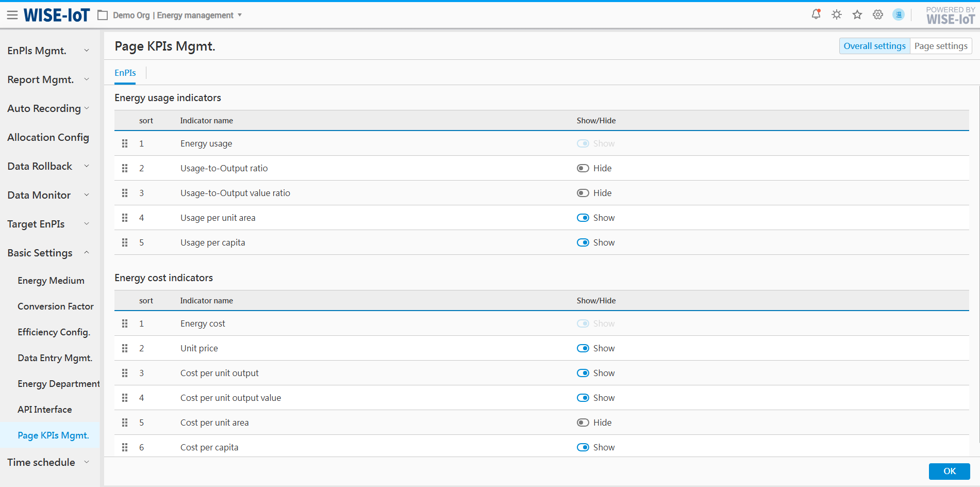This screenshot has width=980, height=487.
Task: Click the notification bell icon
Action: click(816, 14)
